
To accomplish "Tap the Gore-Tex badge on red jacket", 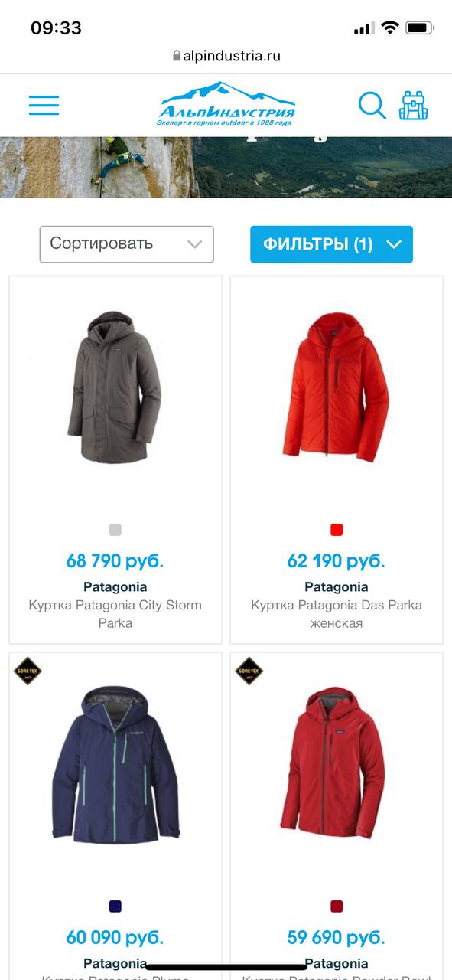I will [249, 671].
